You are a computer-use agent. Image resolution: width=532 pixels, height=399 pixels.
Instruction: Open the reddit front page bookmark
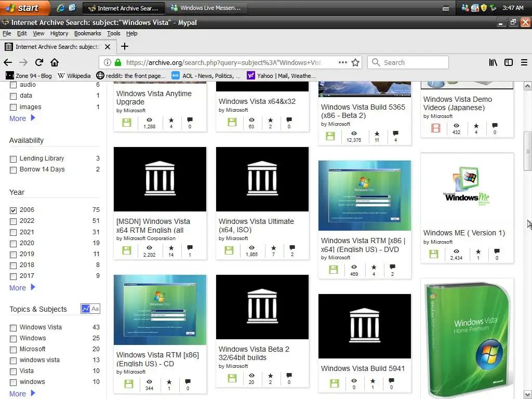131,76
